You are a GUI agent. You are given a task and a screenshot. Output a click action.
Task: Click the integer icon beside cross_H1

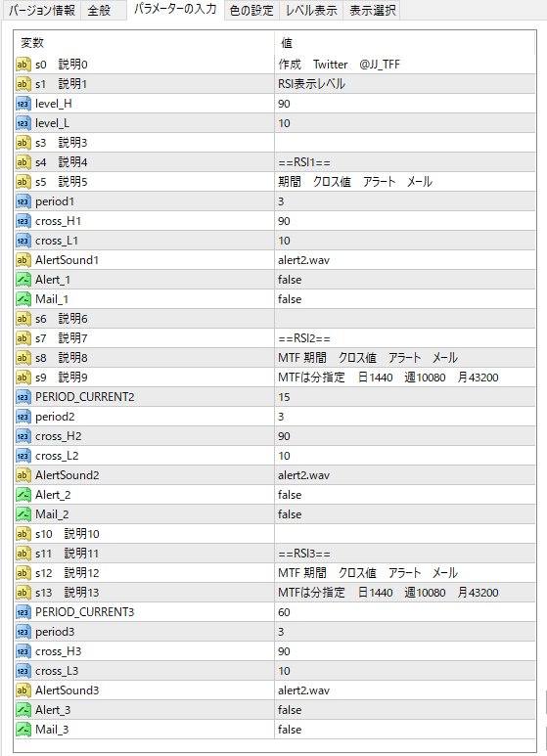(x=23, y=221)
